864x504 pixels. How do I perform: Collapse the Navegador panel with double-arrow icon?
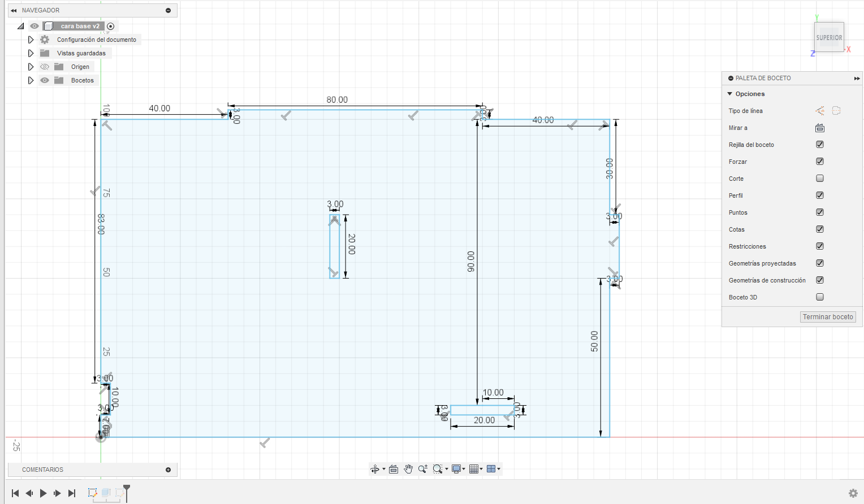pyautogui.click(x=14, y=10)
